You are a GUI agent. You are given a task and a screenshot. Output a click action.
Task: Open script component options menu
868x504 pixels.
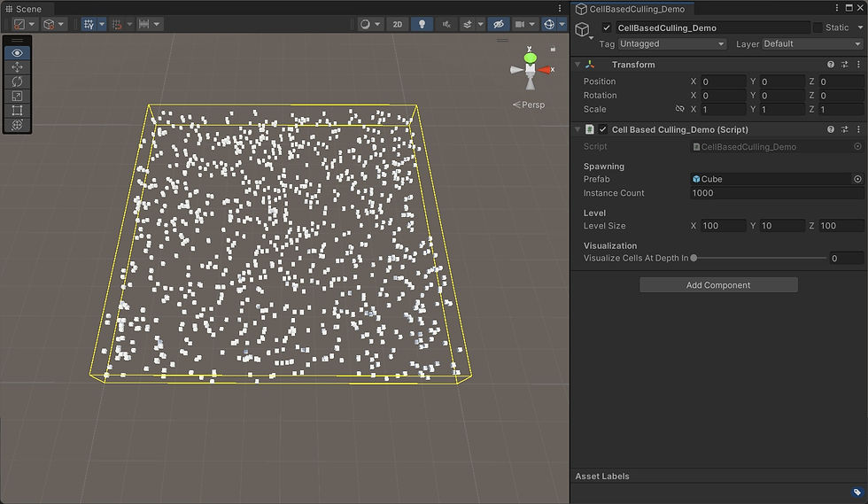click(858, 129)
